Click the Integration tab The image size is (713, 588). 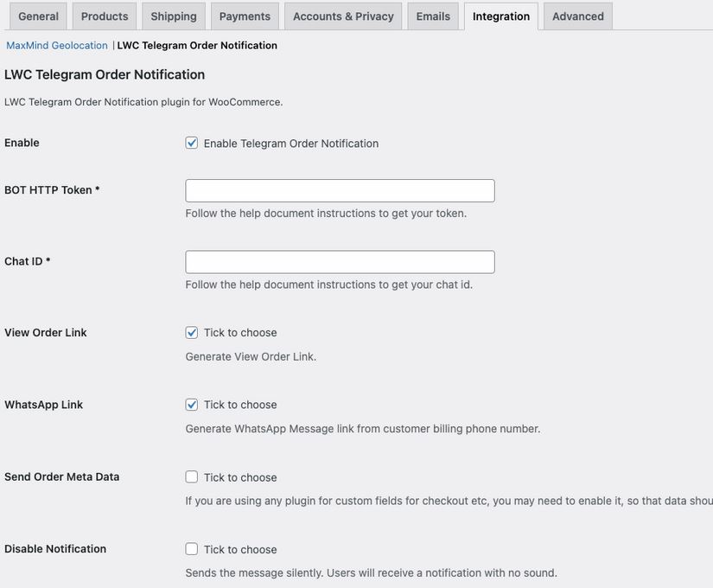pyautogui.click(x=501, y=16)
